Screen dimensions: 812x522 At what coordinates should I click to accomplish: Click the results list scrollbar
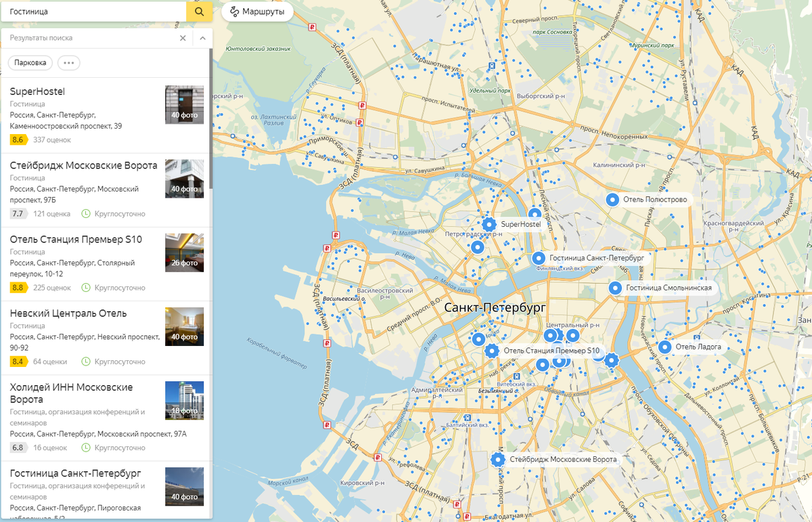point(210,118)
